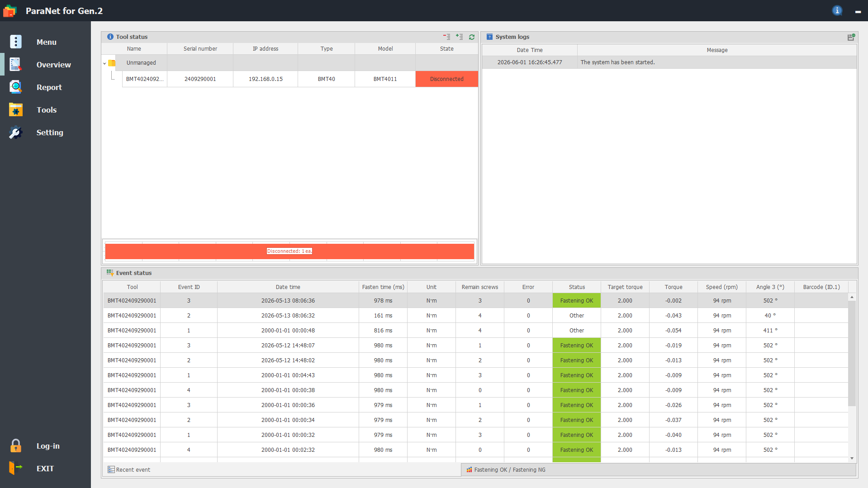Viewport: 868px width, 488px height.
Task: Sort by Fasten time (ms) column header
Action: (x=383, y=287)
